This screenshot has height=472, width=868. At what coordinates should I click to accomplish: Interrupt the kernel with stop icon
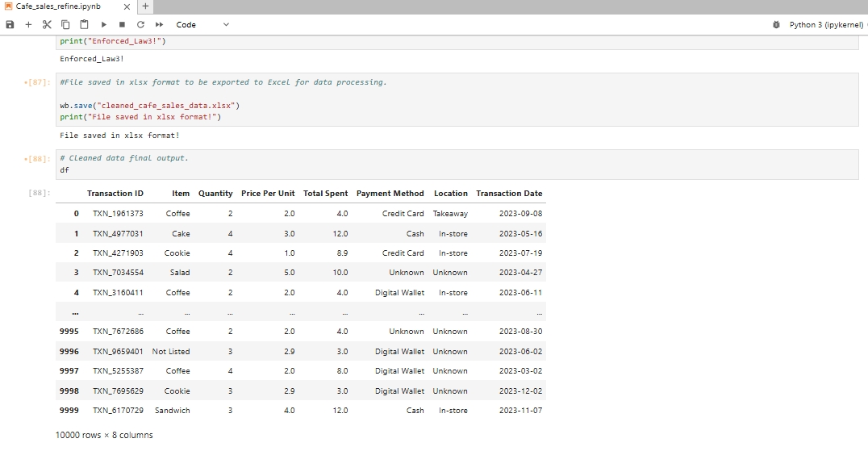pos(122,24)
